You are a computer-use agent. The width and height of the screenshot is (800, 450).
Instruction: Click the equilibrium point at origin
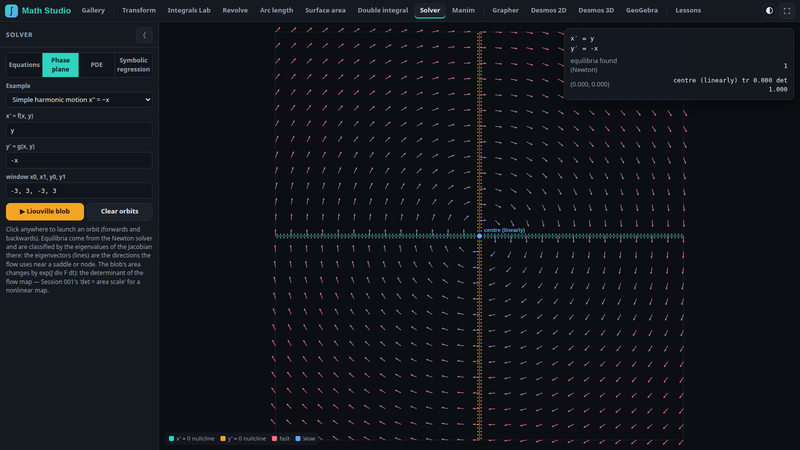pyautogui.click(x=480, y=236)
